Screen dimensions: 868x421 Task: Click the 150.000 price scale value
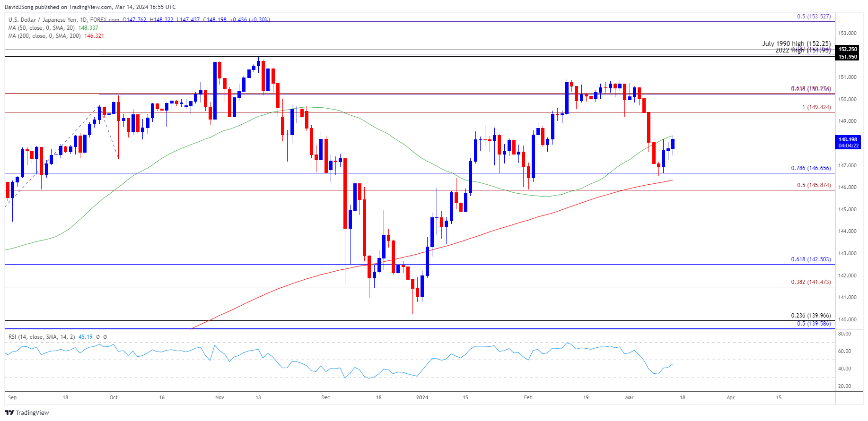(x=847, y=99)
